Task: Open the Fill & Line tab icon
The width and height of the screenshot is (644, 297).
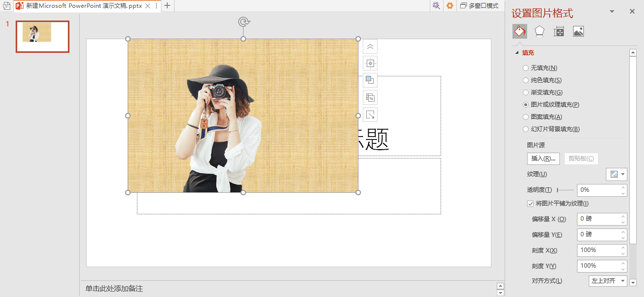Action: (520, 31)
